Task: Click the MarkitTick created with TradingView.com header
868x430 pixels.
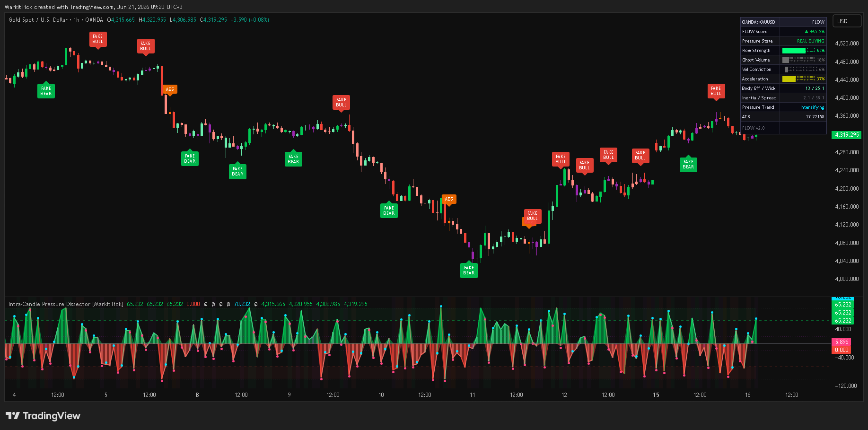Action: pos(93,7)
